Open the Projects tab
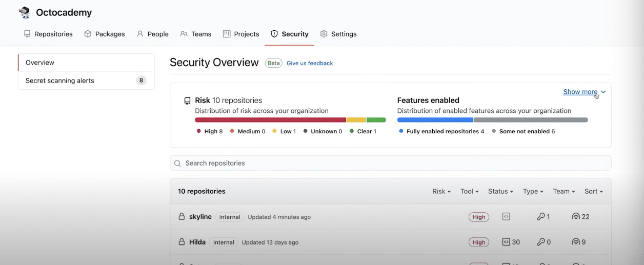The image size is (644, 265). [241, 34]
